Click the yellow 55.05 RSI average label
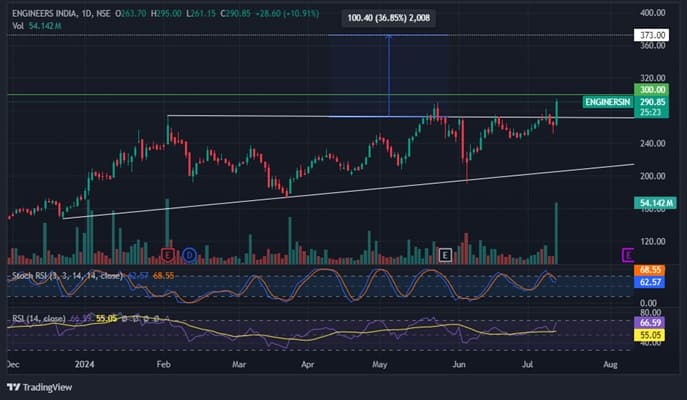687x400 pixels. 651,337
